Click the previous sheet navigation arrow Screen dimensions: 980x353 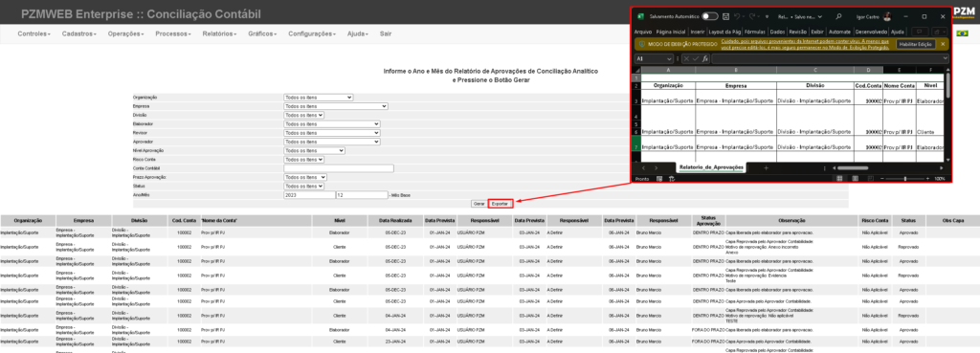643,168
